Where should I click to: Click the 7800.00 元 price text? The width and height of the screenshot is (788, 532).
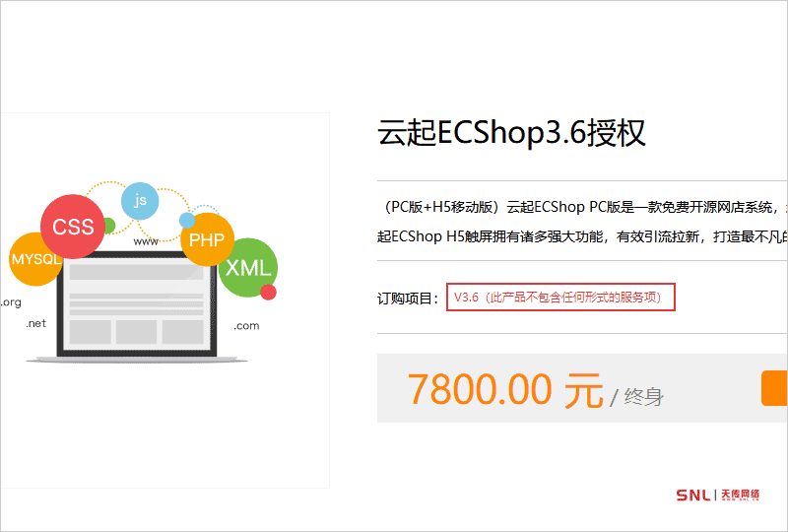tap(505, 389)
